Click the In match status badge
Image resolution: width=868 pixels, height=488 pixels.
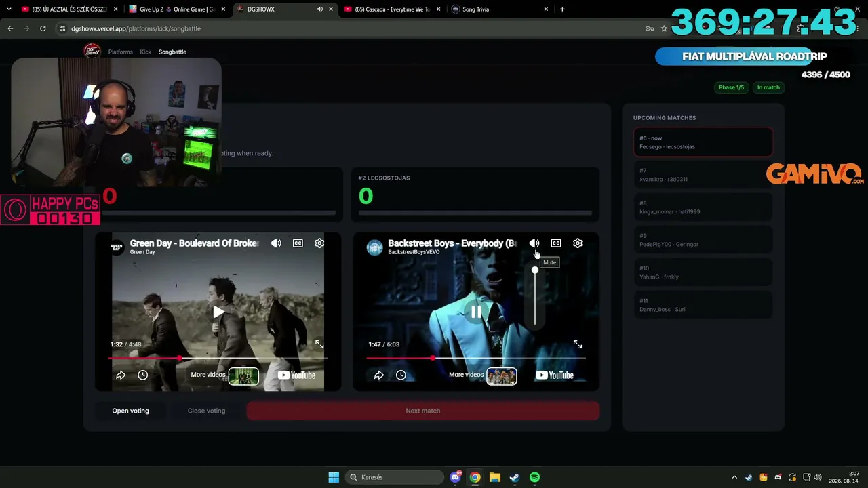[768, 87]
